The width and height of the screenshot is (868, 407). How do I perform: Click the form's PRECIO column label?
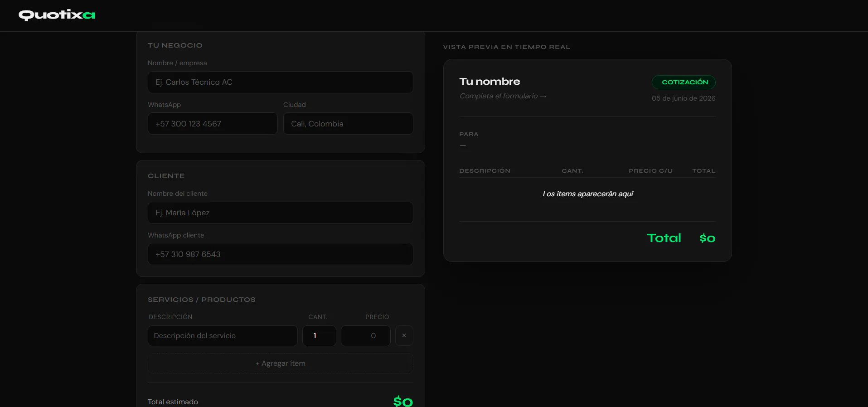point(377,317)
